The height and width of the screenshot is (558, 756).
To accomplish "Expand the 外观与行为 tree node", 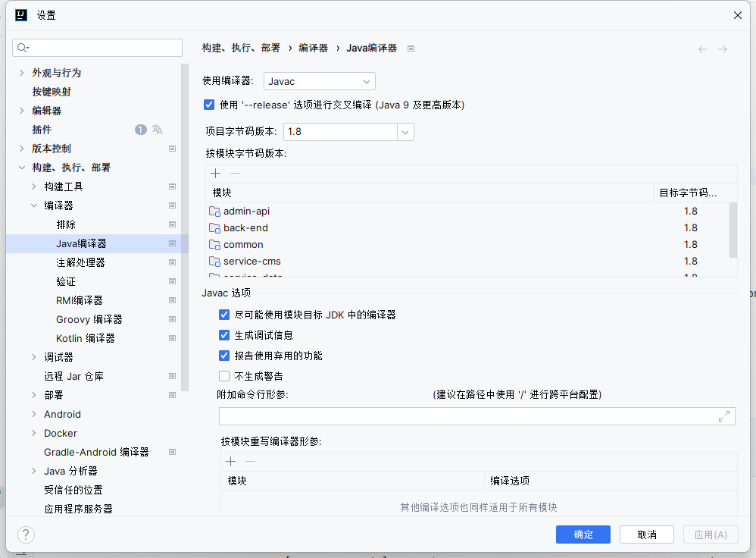I will coord(21,73).
